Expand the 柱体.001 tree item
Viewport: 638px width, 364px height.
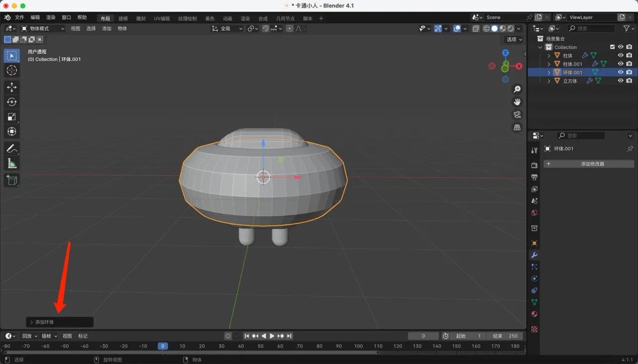click(549, 64)
